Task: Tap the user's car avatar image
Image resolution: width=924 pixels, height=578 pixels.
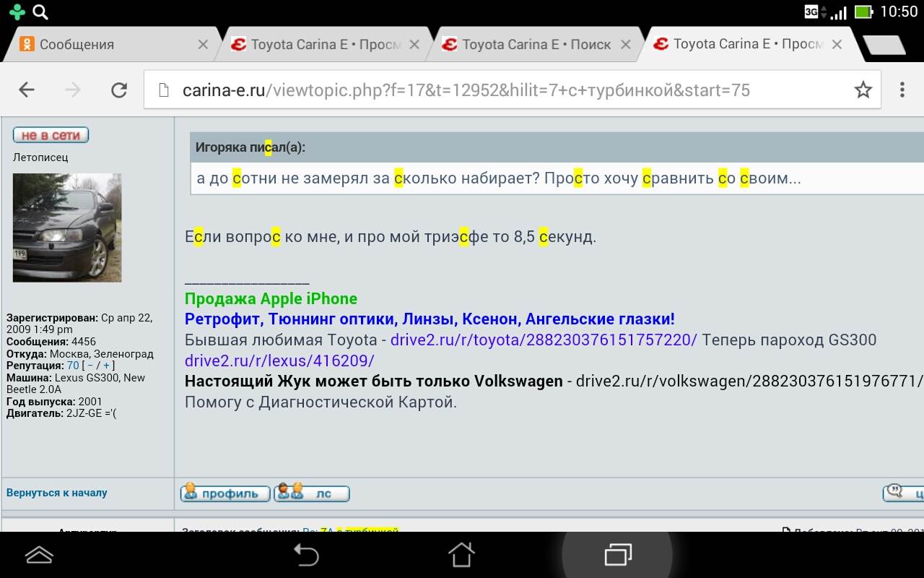Action: 67,228
